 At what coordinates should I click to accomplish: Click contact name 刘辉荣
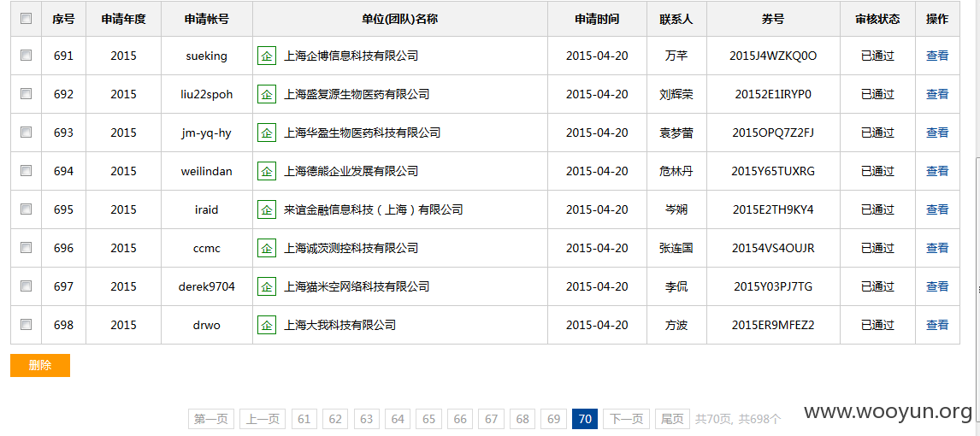(676, 94)
